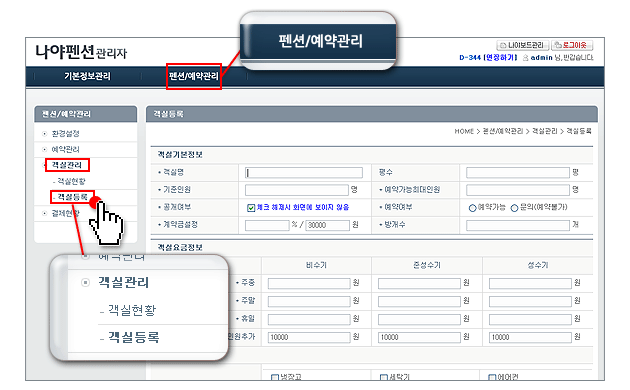Click the 객실요금정보 section heading
The height and width of the screenshot is (390, 630).
click(x=180, y=247)
